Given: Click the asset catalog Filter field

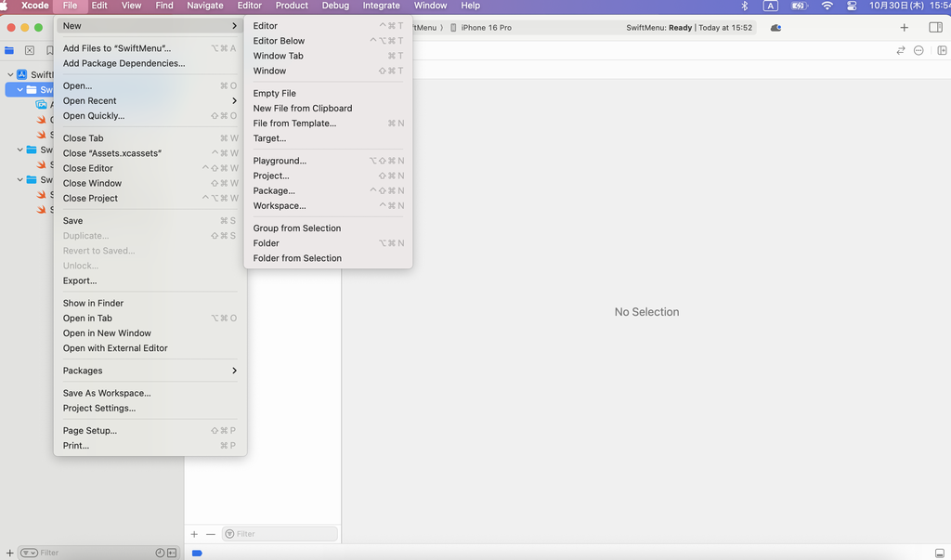Looking at the screenshot, I should point(283,534).
